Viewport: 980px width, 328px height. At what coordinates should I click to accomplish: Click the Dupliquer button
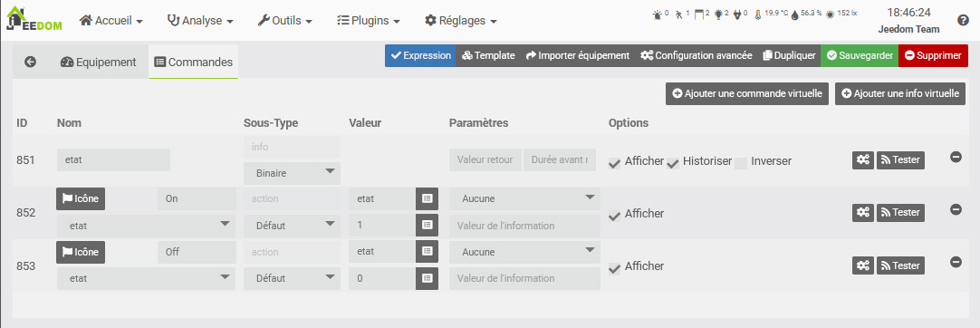(790, 55)
